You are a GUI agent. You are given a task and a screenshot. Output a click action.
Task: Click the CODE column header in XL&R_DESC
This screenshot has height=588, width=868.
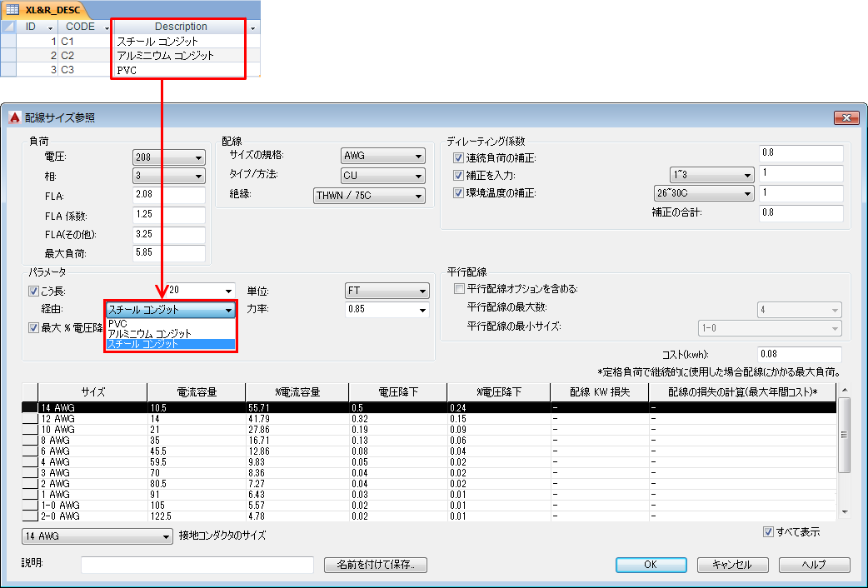[80, 27]
